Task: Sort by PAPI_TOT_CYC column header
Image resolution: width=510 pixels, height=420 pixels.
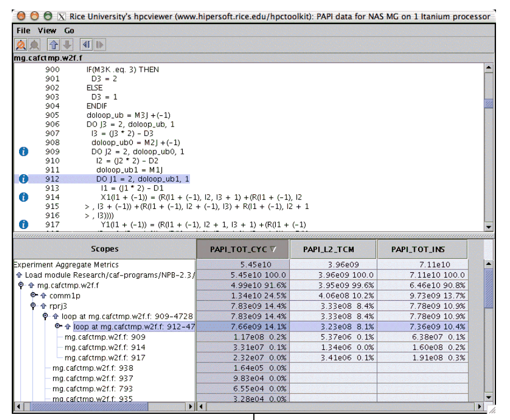Action: point(243,249)
